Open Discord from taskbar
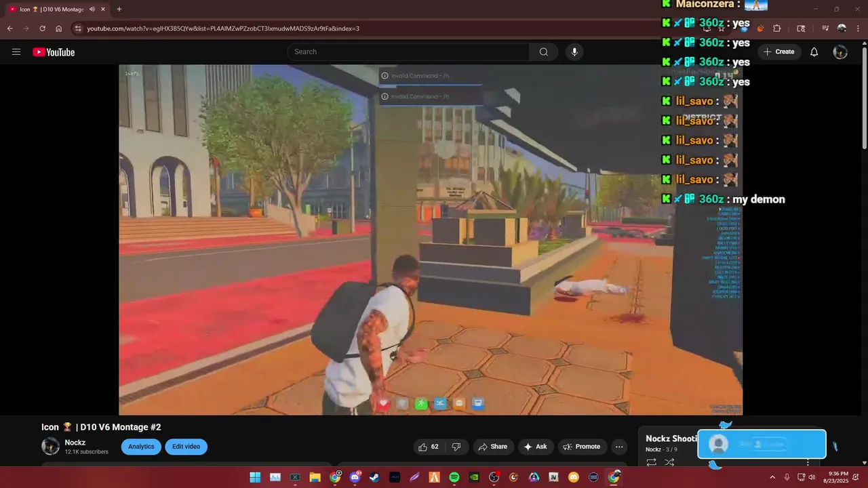The height and width of the screenshot is (488, 868). [x=355, y=478]
